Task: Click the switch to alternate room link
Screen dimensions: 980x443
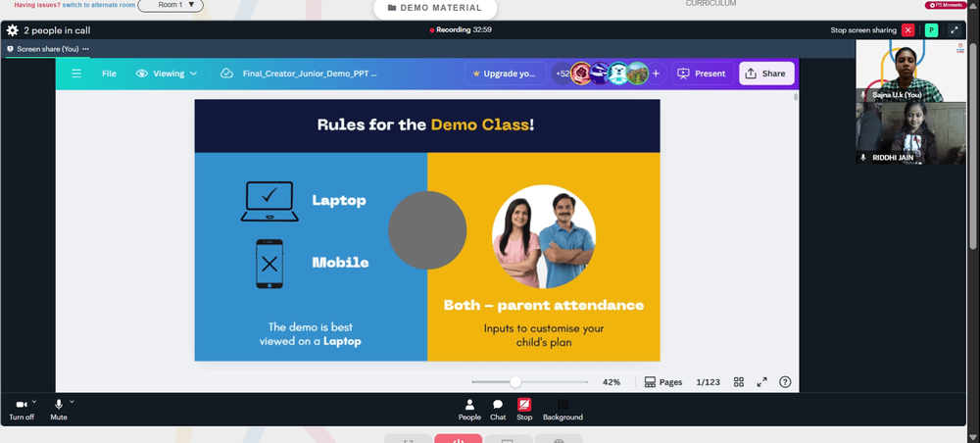Action: click(x=97, y=4)
